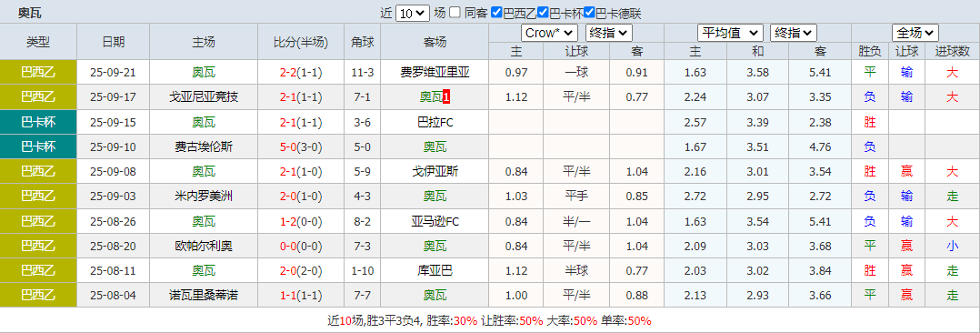Viewport: 980px width, 333px height.
Task: Click handicap 平手 in the 25-09-03 row
Action: (x=576, y=197)
